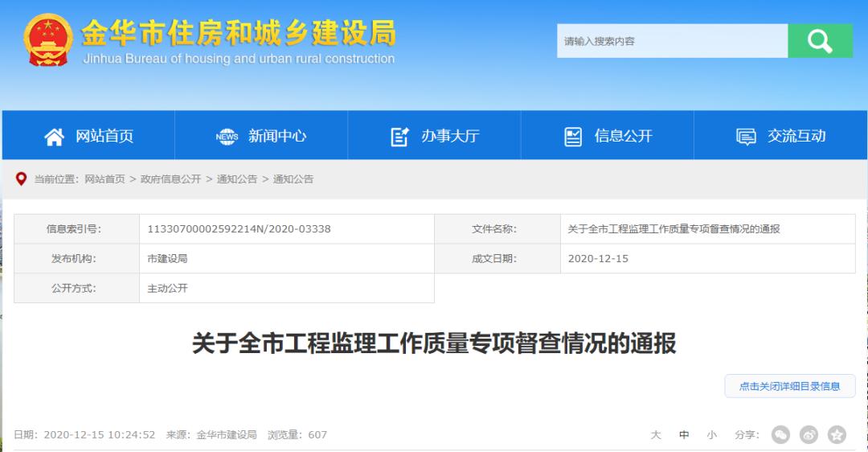
Task: Set font size to large (大)
Action: [x=656, y=434]
